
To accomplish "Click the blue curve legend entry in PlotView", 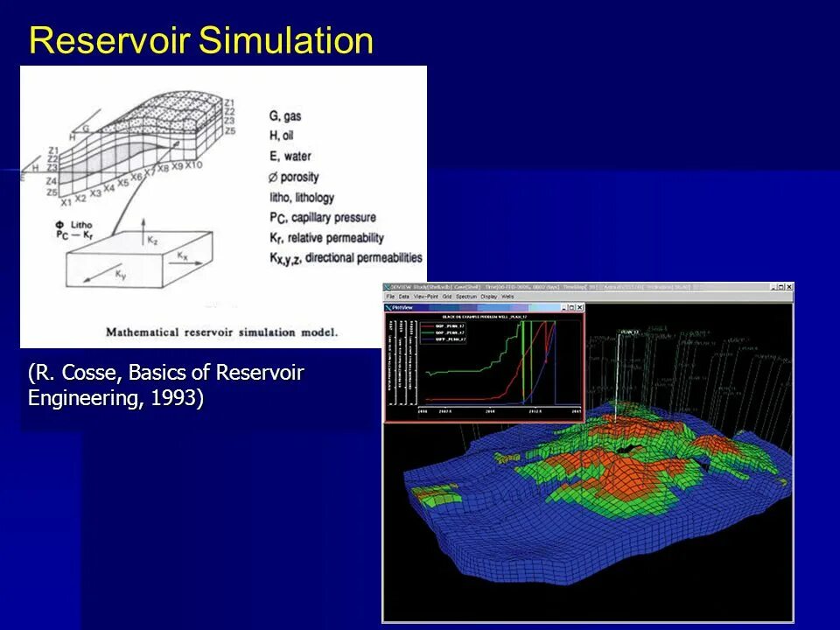I will (x=444, y=339).
